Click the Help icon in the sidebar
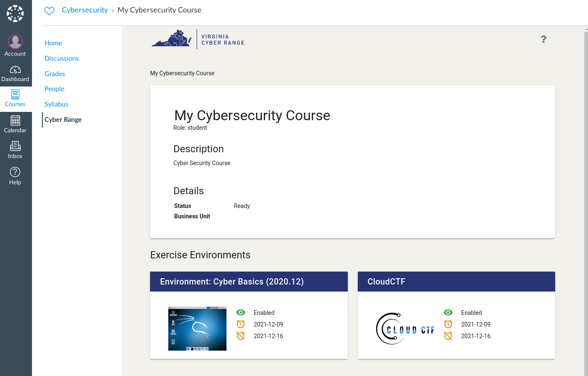Viewport: 588px width, 376px height. (x=15, y=172)
